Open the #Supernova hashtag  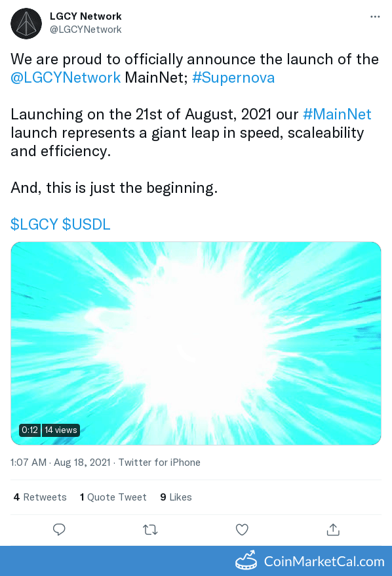[233, 77]
